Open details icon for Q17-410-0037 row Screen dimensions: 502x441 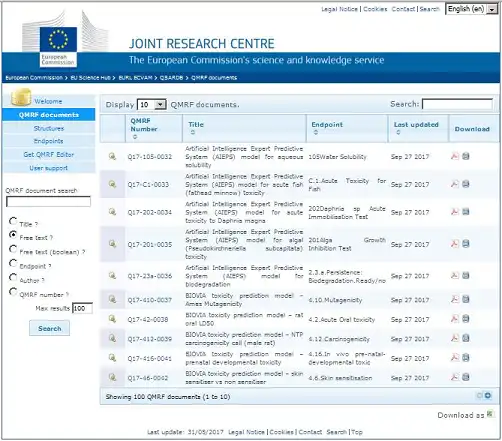tap(112, 299)
